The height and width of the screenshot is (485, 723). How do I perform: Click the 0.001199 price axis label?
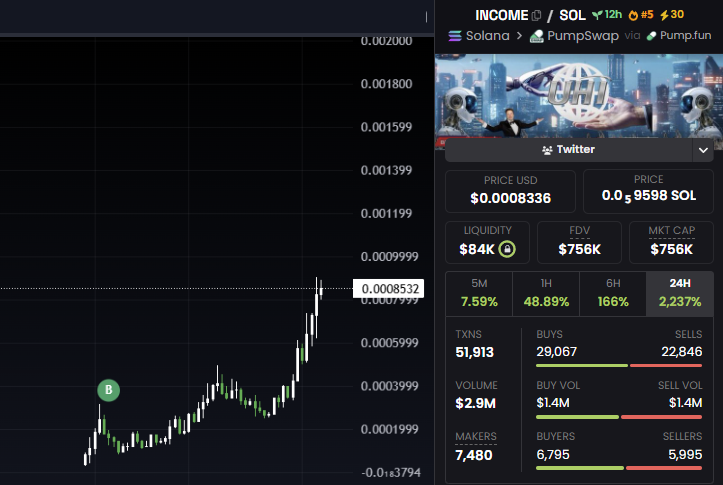coord(386,213)
